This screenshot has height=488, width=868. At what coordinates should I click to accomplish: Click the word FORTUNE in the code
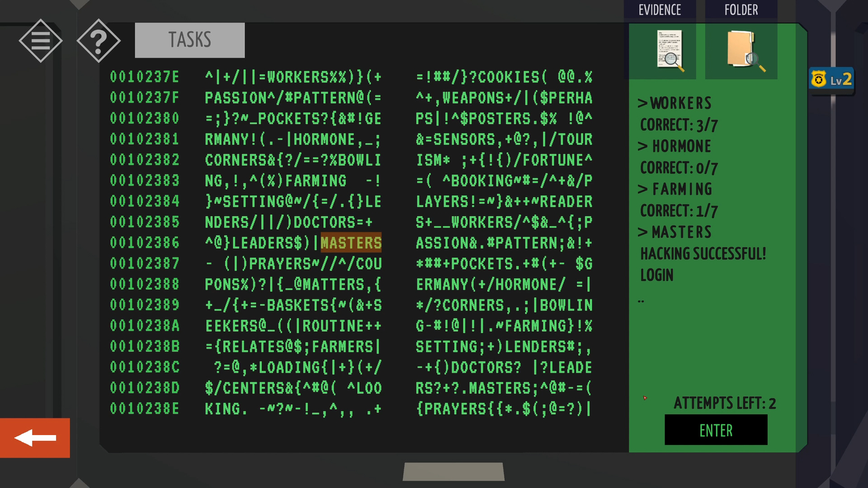tap(553, 160)
